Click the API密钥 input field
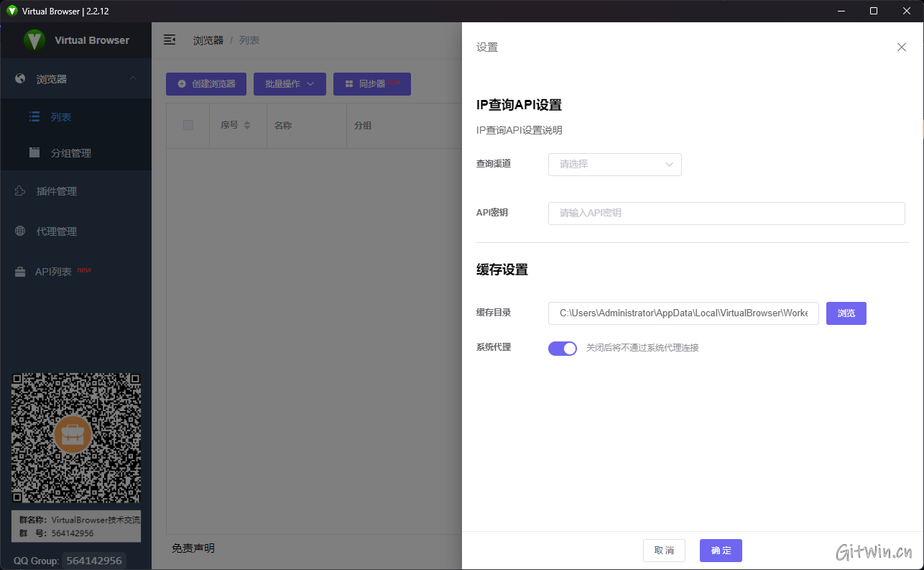 pyautogui.click(x=726, y=213)
